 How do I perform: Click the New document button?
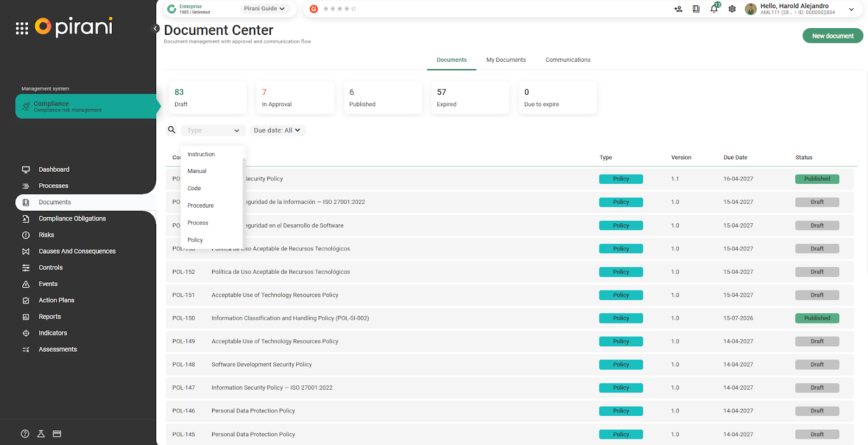pyautogui.click(x=832, y=36)
